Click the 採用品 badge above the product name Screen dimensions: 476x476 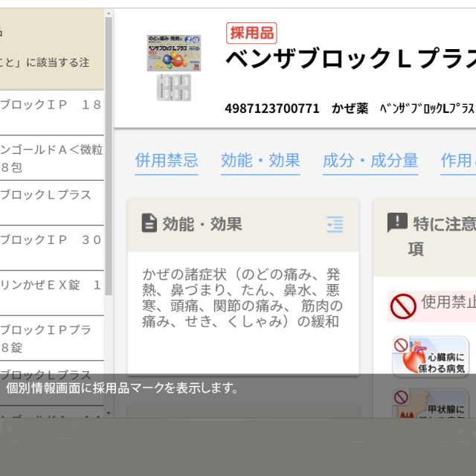[x=251, y=33]
